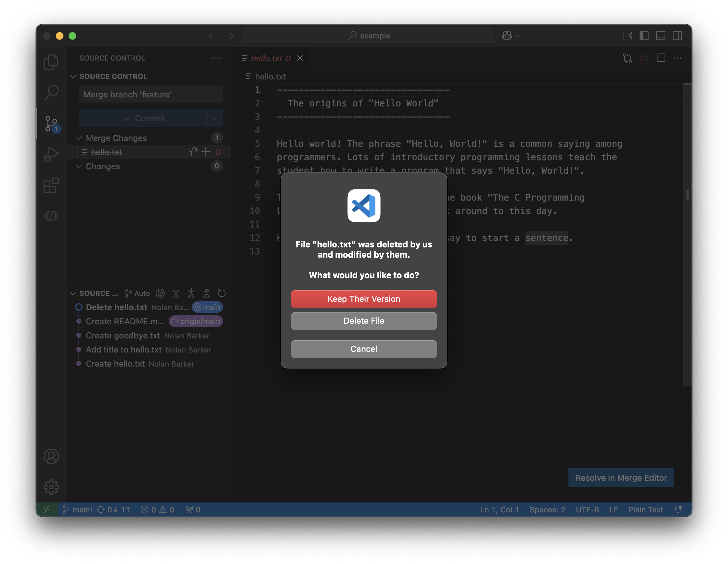The image size is (728, 564).
Task: Collapse the Merge Changes group
Action: click(79, 138)
